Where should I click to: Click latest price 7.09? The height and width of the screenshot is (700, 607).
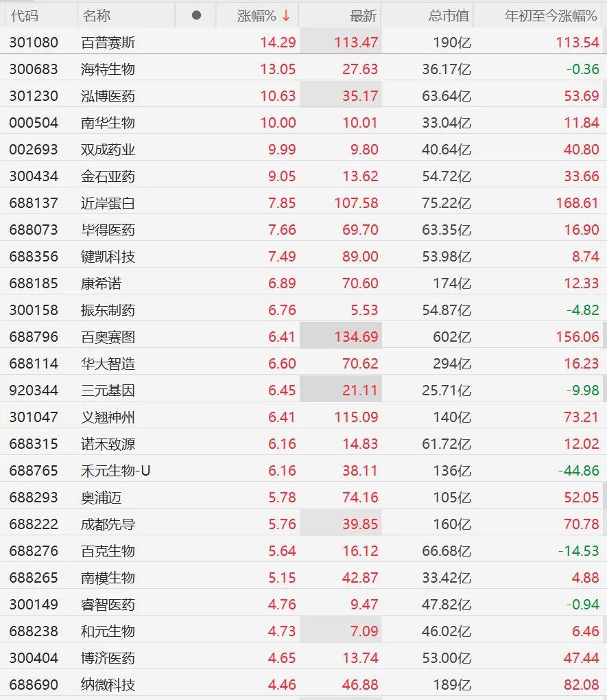pyautogui.click(x=364, y=631)
